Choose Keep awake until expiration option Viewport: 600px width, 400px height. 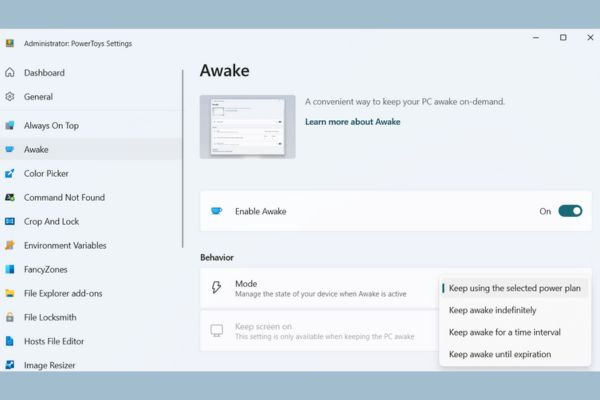[515, 354]
